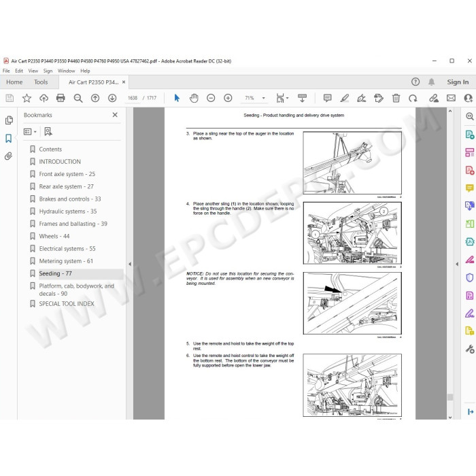Jump to INTRODUCTION bookmark

[60, 162]
